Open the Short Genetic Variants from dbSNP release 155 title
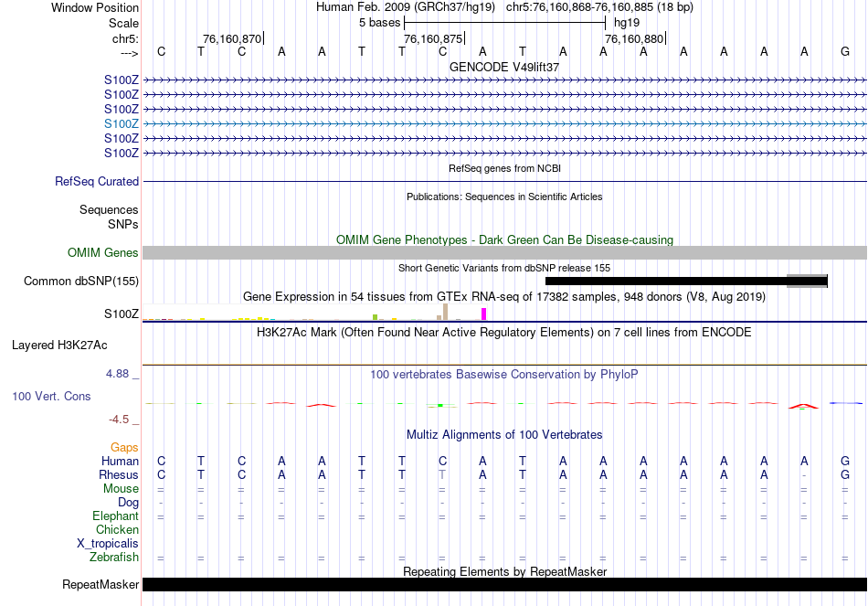 pyautogui.click(x=504, y=268)
